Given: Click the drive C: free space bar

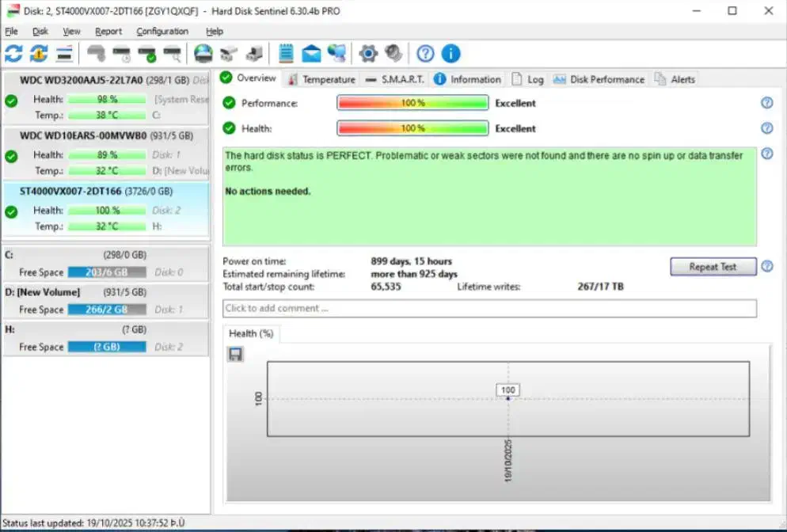Looking at the screenshot, I should click(x=107, y=272).
